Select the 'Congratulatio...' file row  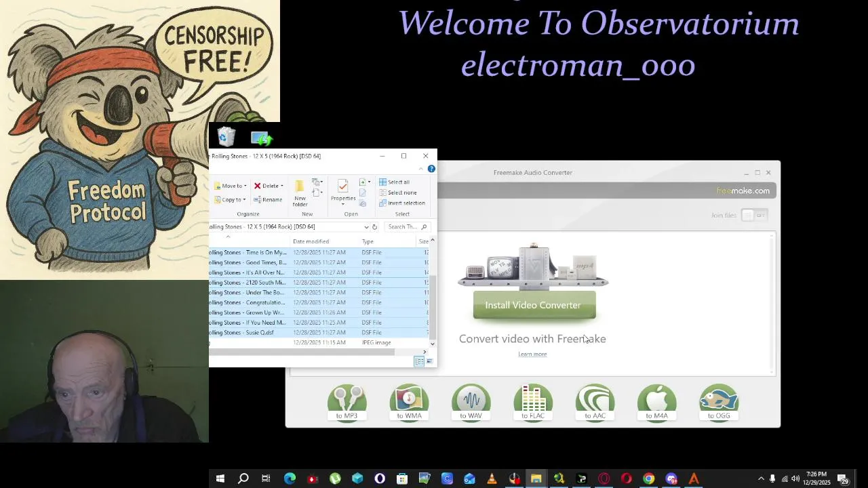319,302
